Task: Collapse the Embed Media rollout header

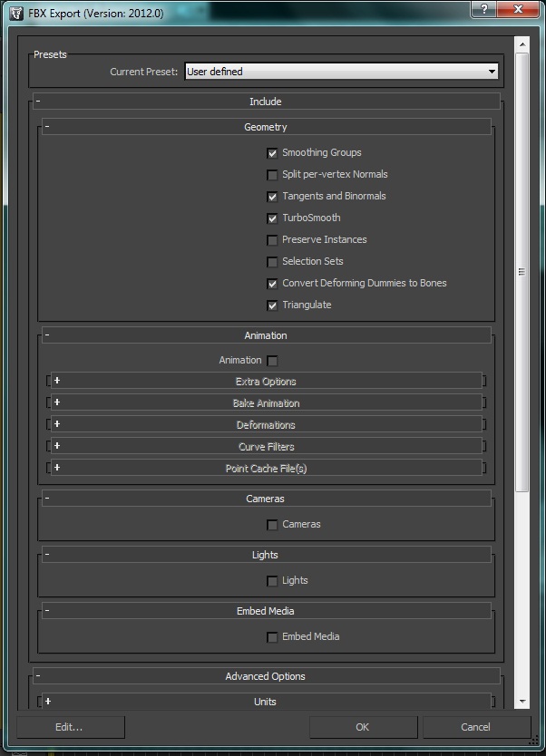Action: pyautogui.click(x=267, y=610)
